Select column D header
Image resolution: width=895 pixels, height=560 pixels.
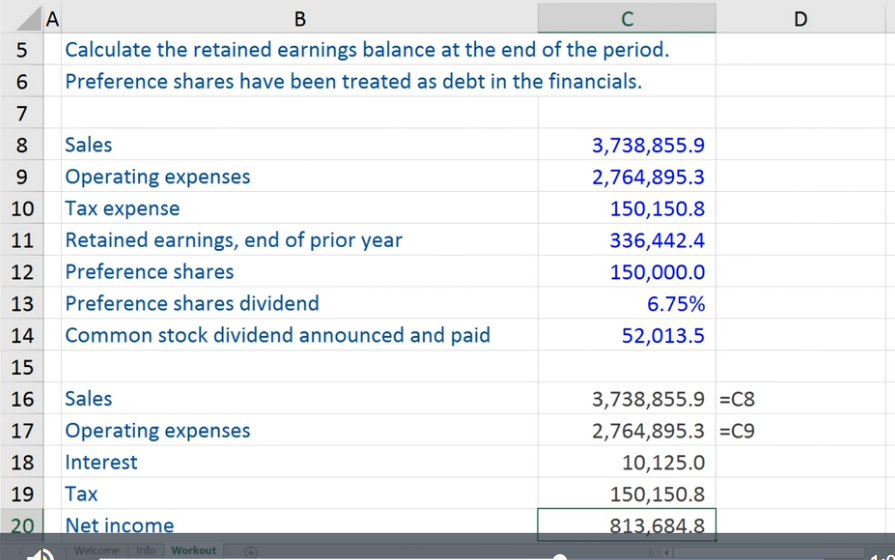click(x=800, y=19)
